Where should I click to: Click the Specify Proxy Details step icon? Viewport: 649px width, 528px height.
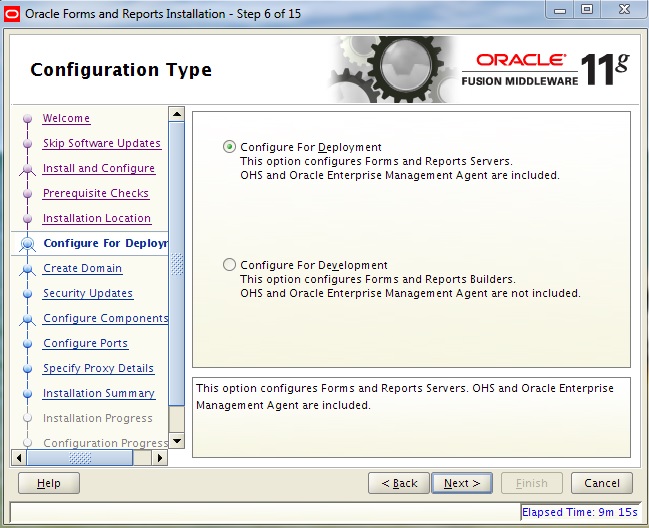pos(27,368)
